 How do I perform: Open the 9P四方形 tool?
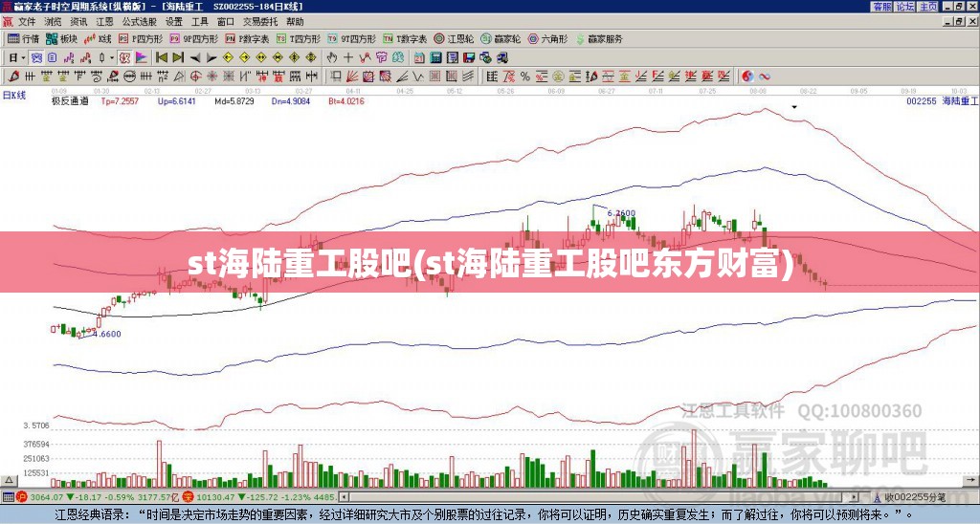point(193,38)
